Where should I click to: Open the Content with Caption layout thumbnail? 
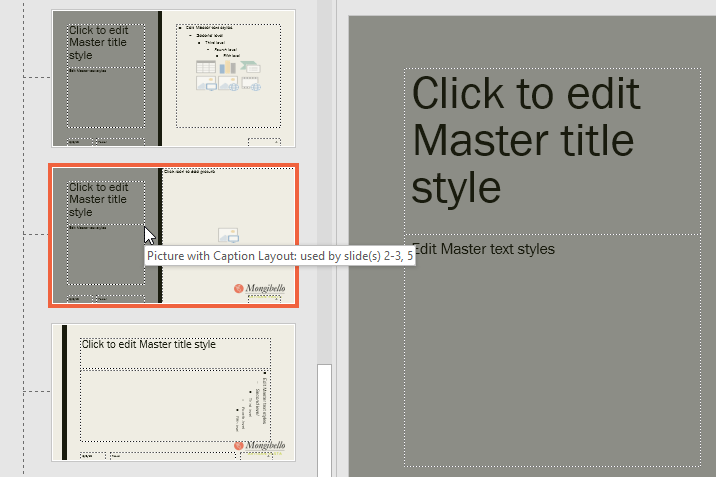172,78
